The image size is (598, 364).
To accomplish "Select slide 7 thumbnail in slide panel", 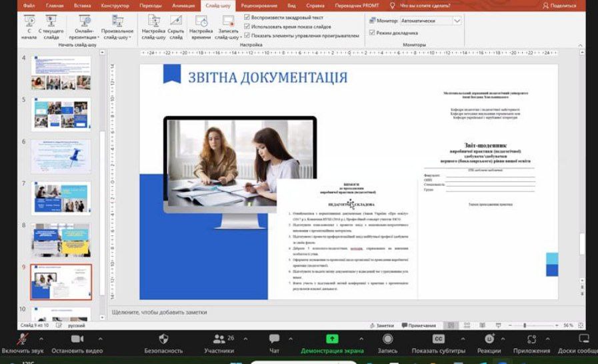I will click(61, 197).
